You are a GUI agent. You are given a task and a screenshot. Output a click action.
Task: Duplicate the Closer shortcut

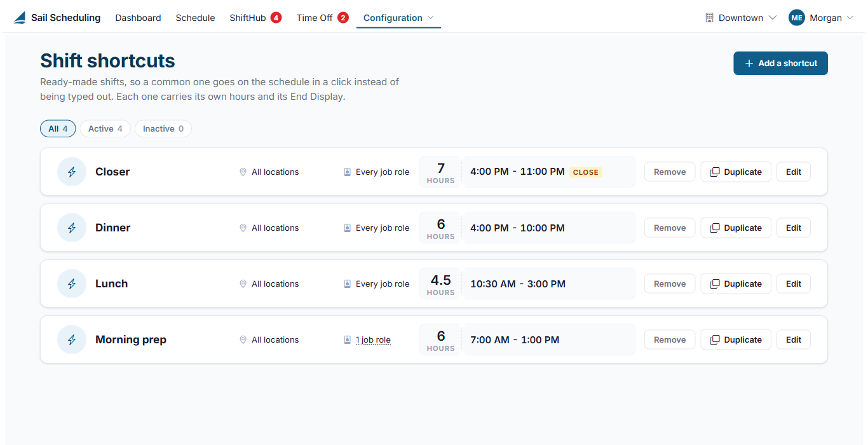736,172
